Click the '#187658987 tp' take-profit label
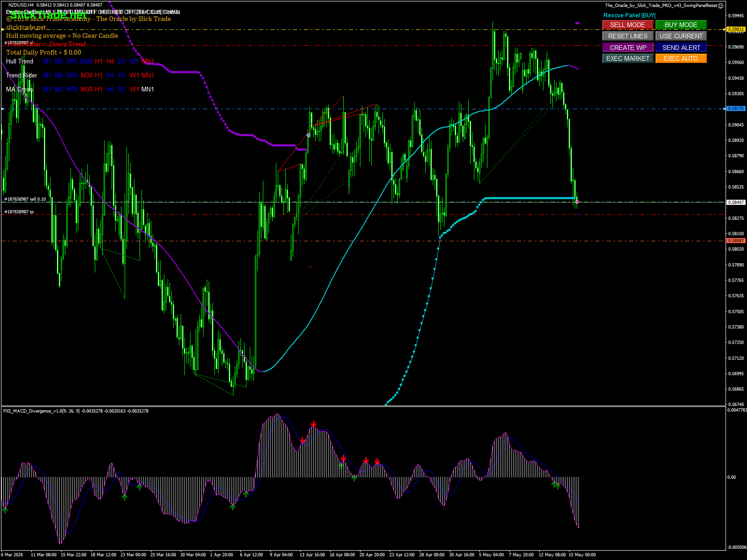Screen dimensions: 747x560 [19, 212]
